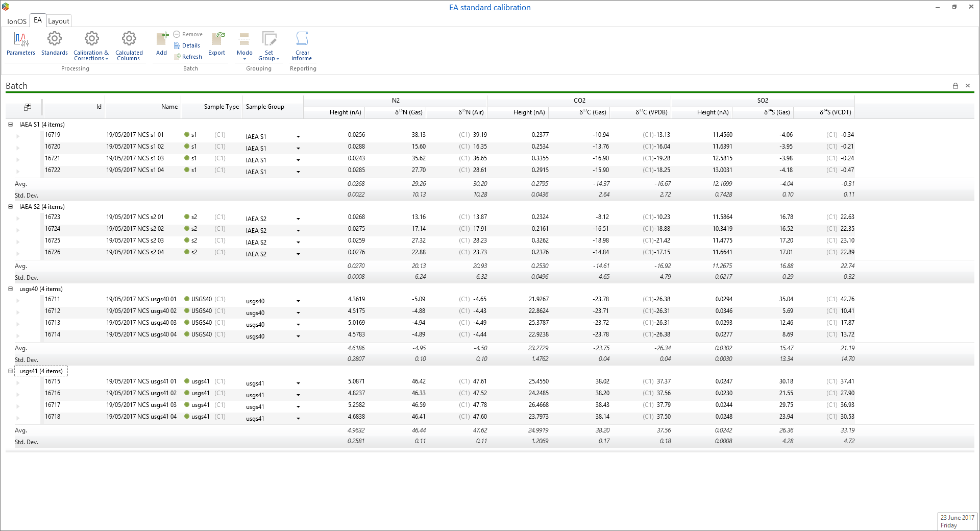This screenshot has height=531, width=980.
Task: Open batch Details
Action: 187,45
